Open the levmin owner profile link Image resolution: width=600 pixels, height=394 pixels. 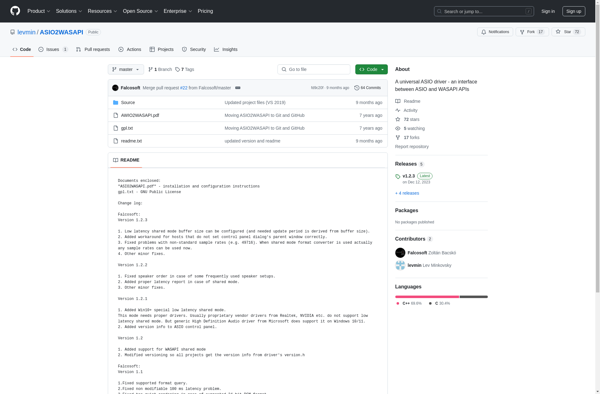tap(26, 32)
